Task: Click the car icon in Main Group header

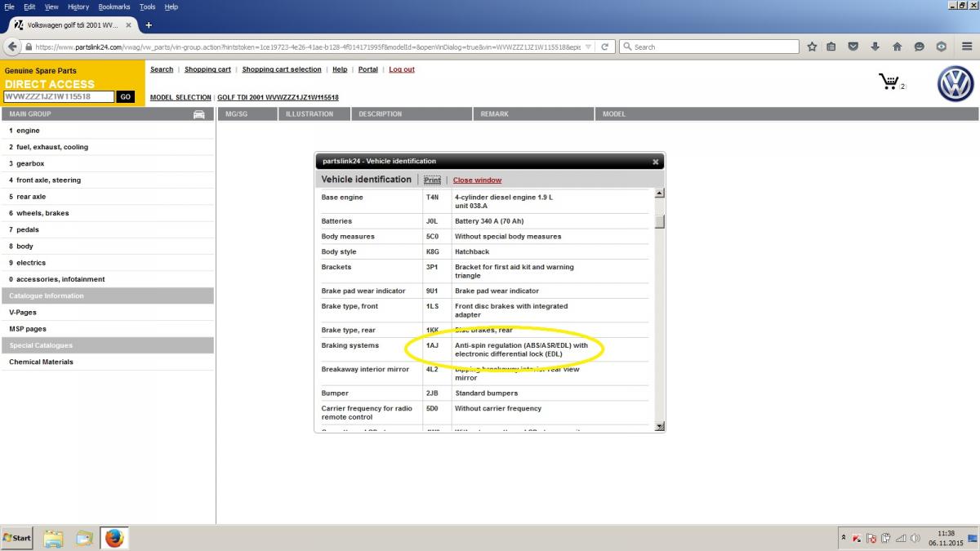Action: 198,114
